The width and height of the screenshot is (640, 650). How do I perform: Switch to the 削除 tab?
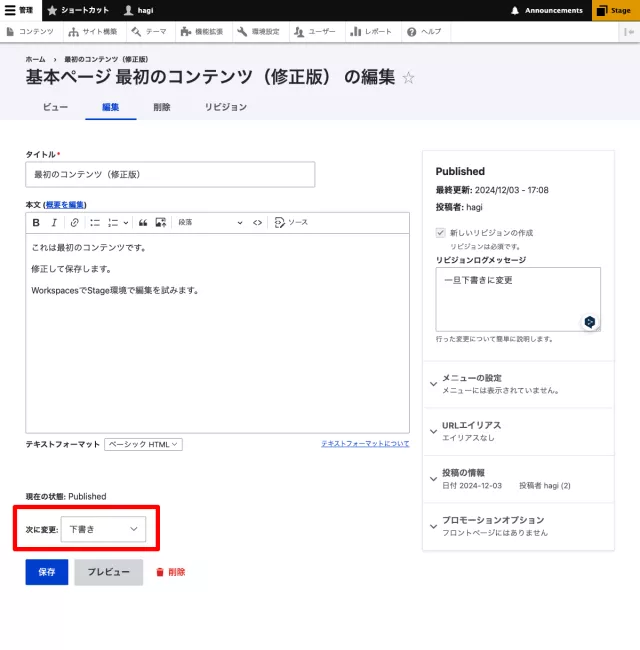pyautogui.click(x=162, y=107)
